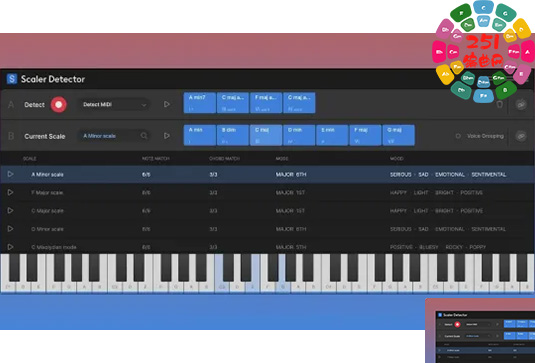Open the small Scaler Detector thumbnail
Screen dimensions: 535x363
tap(480, 331)
